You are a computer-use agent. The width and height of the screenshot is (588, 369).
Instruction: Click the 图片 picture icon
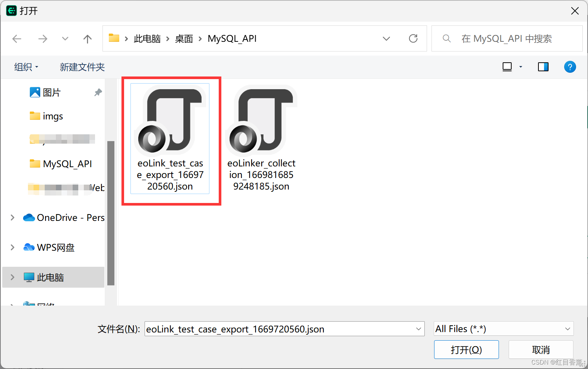[x=35, y=92]
